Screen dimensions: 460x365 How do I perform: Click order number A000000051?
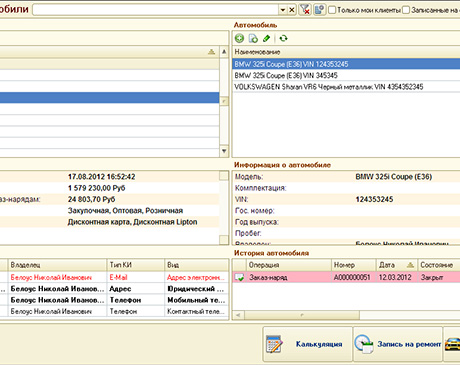[352, 277]
